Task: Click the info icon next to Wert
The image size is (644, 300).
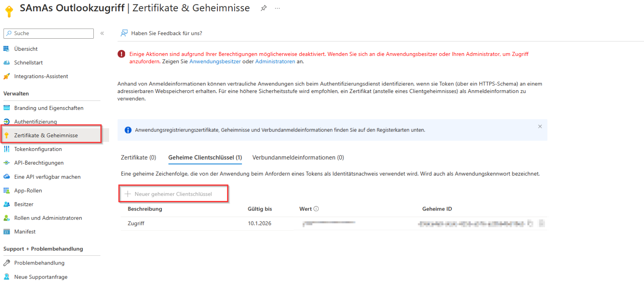Action: (316, 209)
